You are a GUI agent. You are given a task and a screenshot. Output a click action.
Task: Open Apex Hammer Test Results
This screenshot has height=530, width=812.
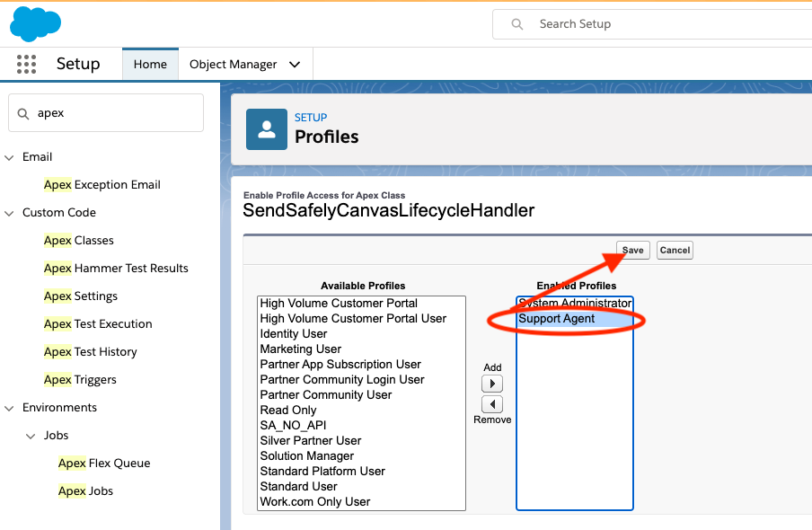116,269
